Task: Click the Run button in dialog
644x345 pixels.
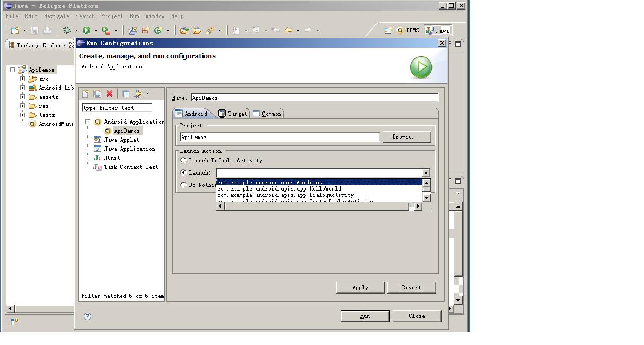Action: pos(365,316)
